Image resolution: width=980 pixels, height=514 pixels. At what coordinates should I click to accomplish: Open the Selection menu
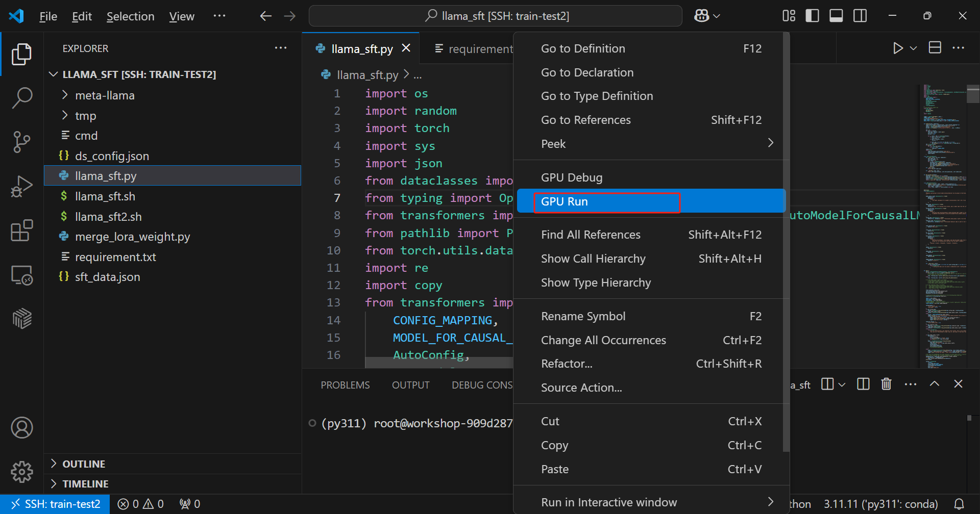tap(130, 16)
